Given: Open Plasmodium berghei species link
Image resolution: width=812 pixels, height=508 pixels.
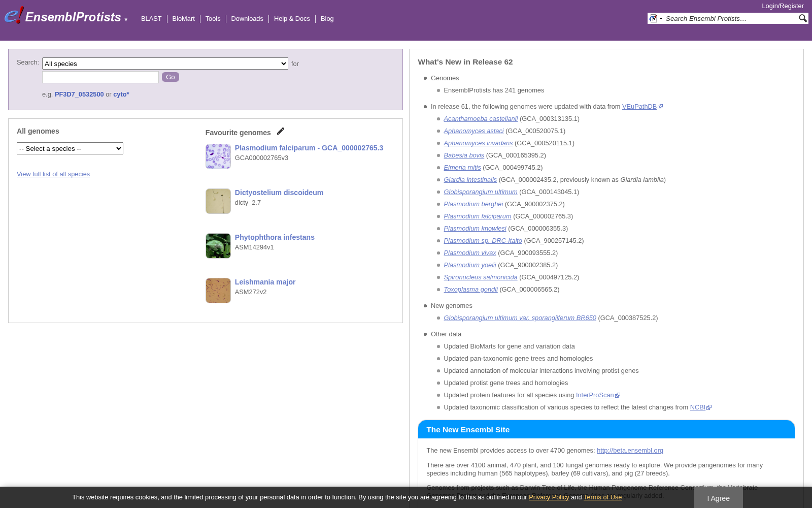Looking at the screenshot, I should coord(473,204).
